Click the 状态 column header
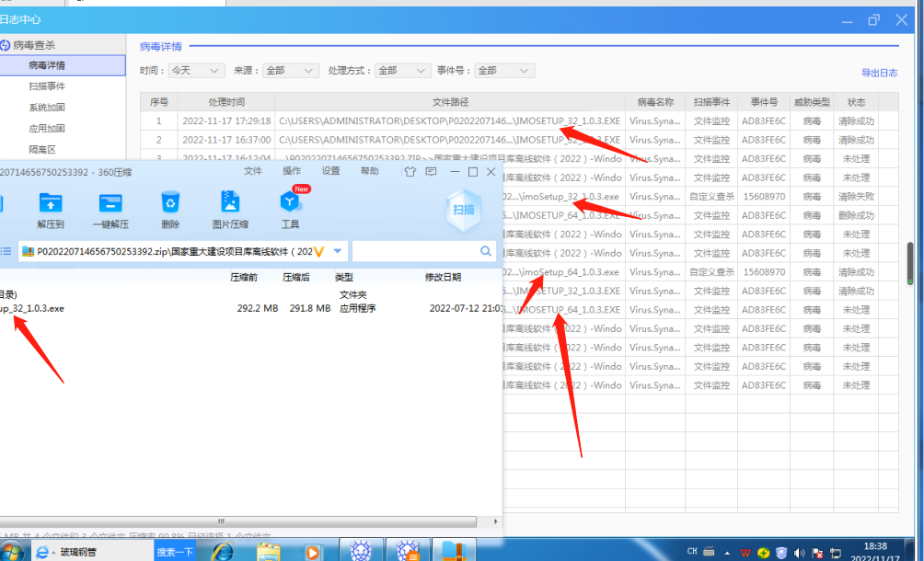This screenshot has height=561, width=924. [x=856, y=102]
